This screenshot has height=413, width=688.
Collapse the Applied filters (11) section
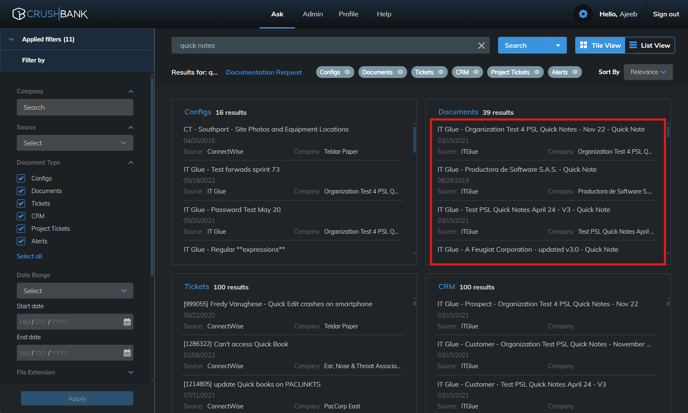pyautogui.click(x=11, y=39)
